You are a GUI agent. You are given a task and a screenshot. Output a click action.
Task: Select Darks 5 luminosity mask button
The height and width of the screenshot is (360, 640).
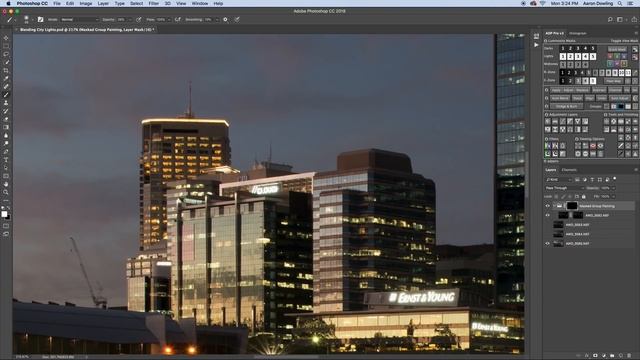click(593, 49)
